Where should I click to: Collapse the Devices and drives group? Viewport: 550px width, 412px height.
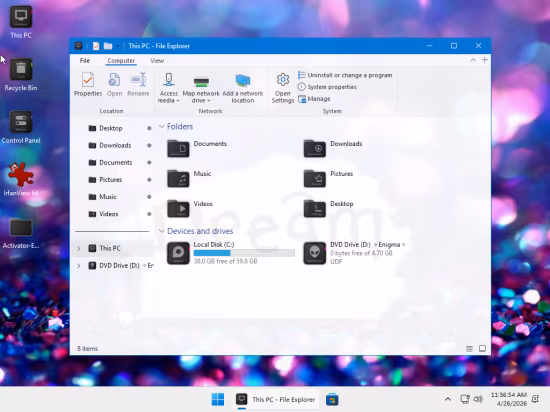(x=162, y=231)
